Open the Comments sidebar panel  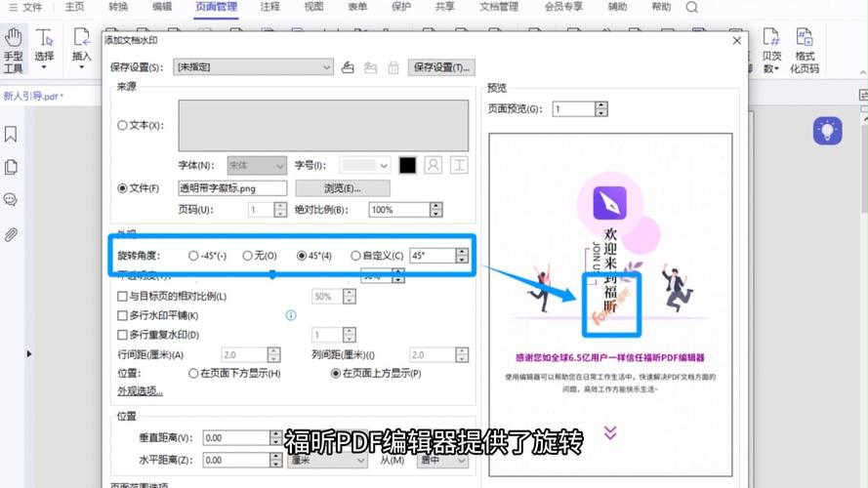pos(11,200)
